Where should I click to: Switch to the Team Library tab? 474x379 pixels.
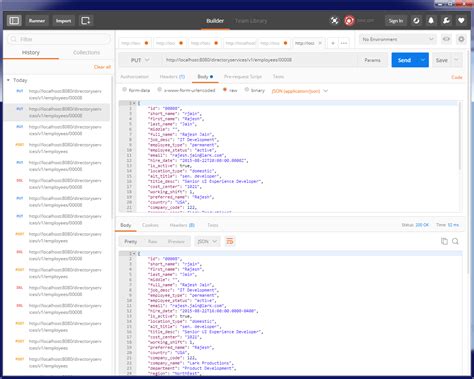point(251,21)
